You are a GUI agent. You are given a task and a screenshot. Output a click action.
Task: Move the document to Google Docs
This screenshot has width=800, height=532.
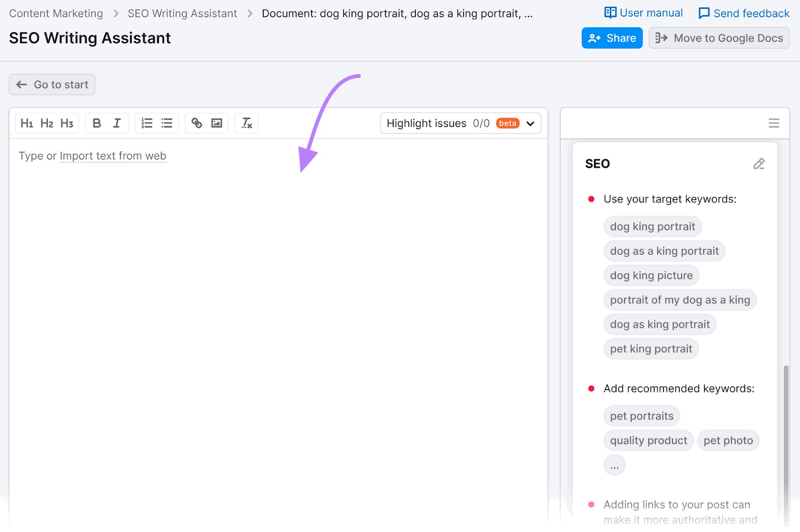[x=719, y=37]
